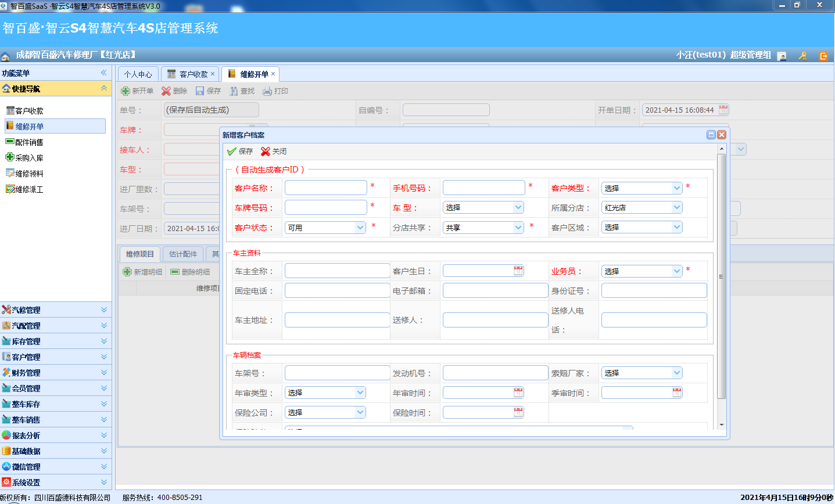Open the 所属分店 dropdown
Screen dimensions: 835x504
[677, 207]
